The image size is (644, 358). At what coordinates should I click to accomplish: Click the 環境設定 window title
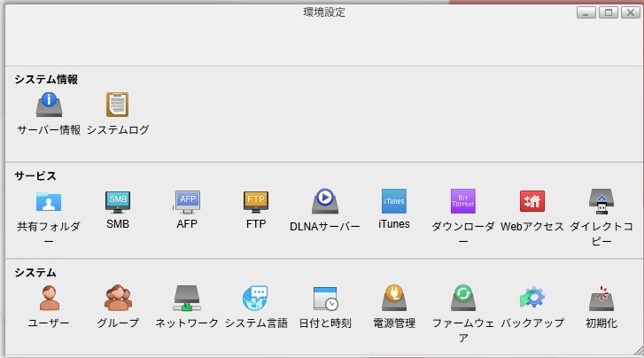point(324,12)
